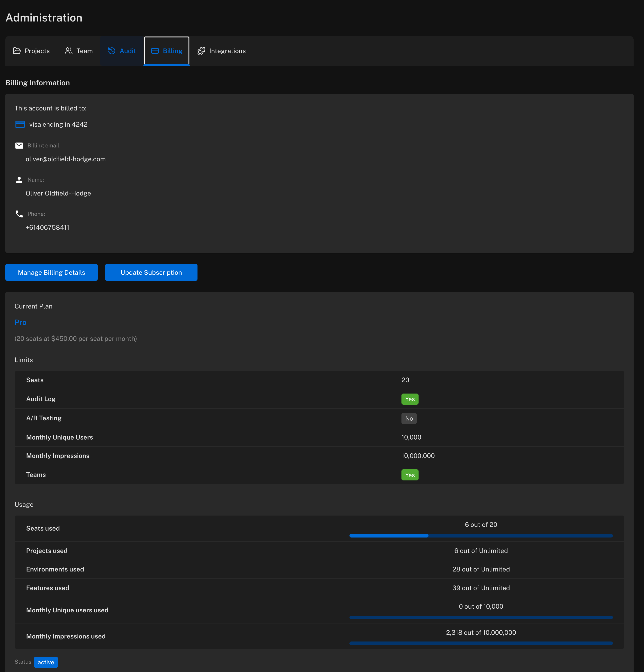Click the Billing card tab icon

pyautogui.click(x=155, y=51)
